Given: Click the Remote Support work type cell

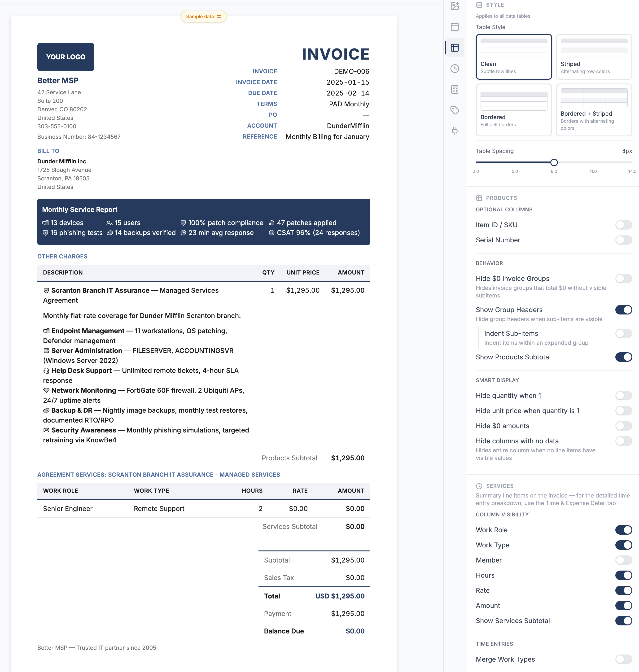Looking at the screenshot, I should click(x=159, y=509).
